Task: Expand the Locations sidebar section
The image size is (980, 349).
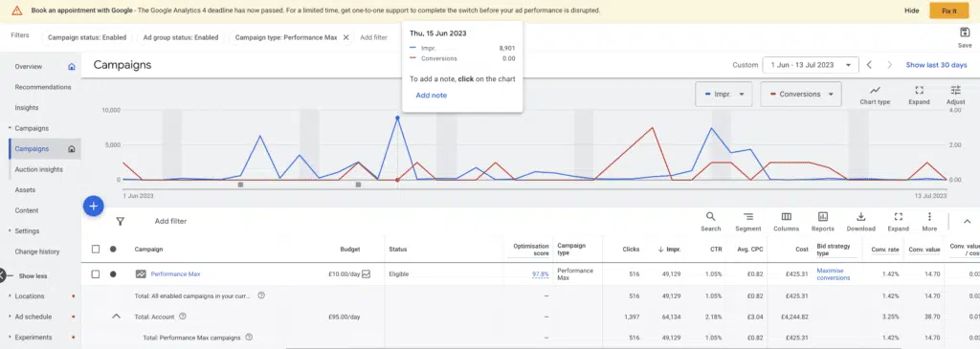Action: click(10, 295)
